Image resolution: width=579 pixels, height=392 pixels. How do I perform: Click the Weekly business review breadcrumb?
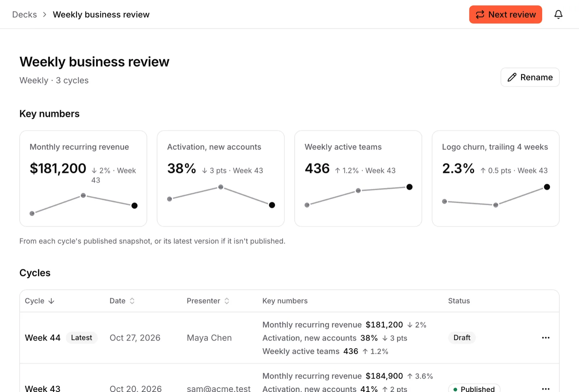[101, 14]
